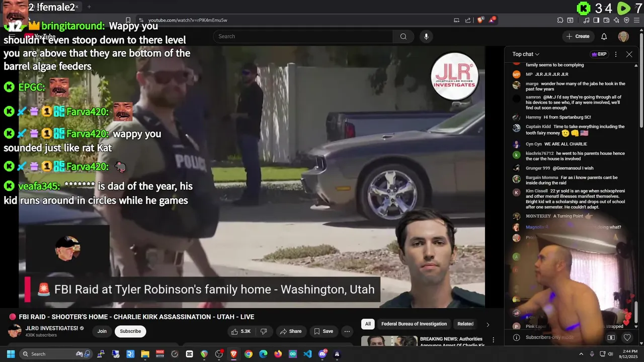Open the JLR© INVESTIGATES! channel name link
644x362 pixels.
[x=52, y=328]
